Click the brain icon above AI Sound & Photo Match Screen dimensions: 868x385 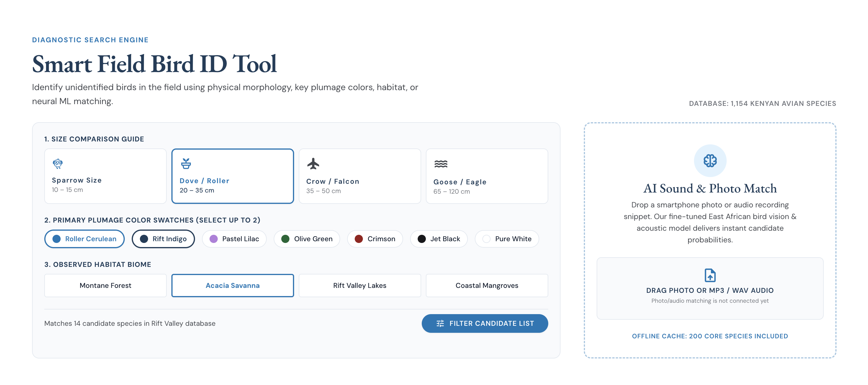click(710, 160)
